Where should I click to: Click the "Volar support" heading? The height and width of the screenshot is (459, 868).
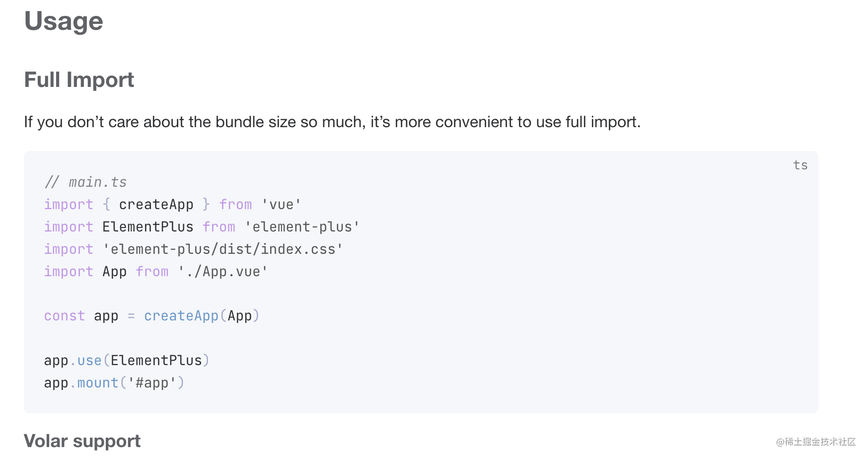(x=82, y=441)
